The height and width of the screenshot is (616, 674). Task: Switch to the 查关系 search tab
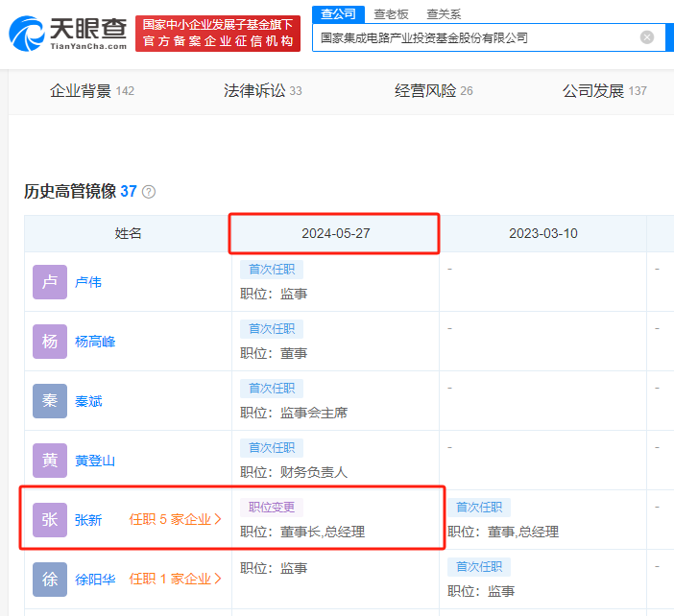tap(444, 13)
